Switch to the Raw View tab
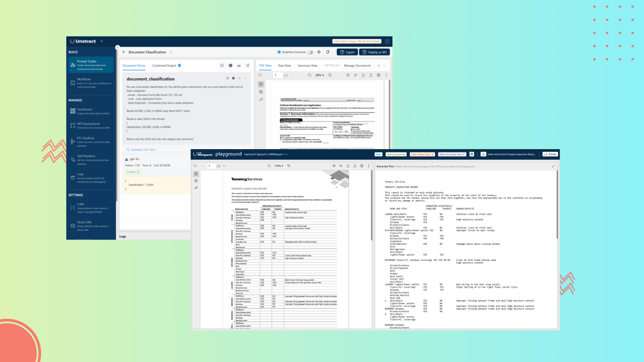 (x=285, y=65)
